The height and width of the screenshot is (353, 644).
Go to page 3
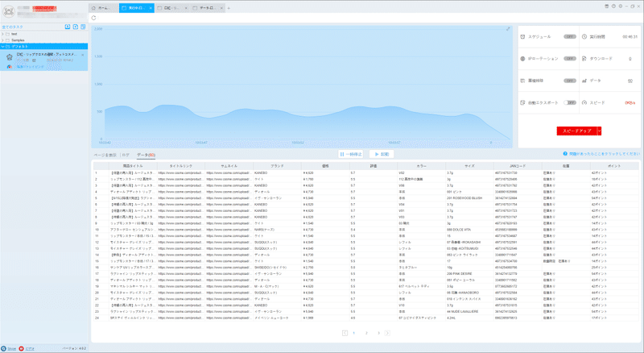[378, 333]
